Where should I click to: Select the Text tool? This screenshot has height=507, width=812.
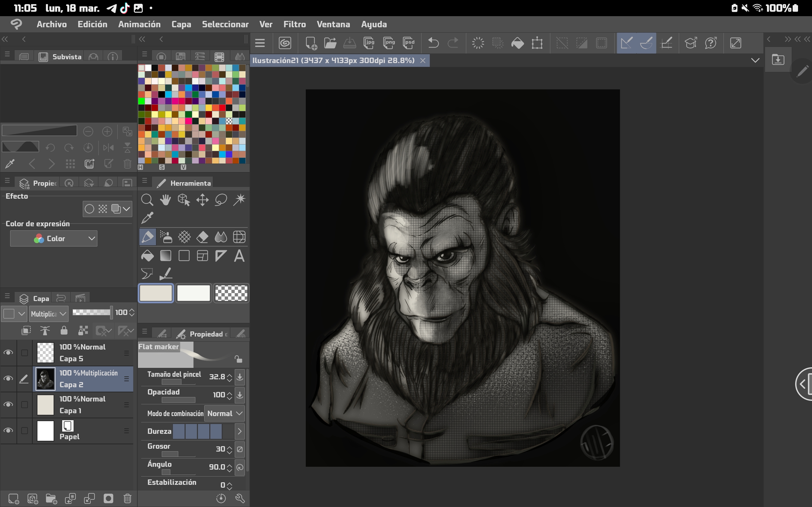point(239,256)
